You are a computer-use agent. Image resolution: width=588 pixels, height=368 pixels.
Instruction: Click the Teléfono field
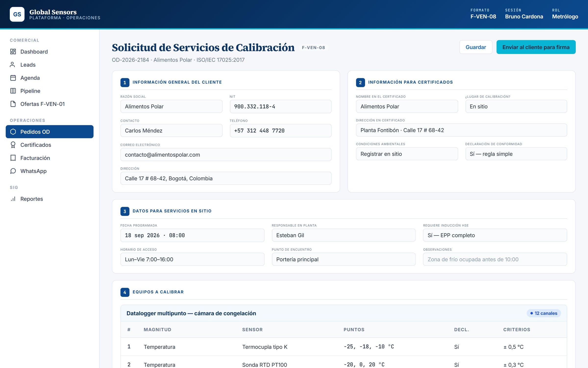click(281, 131)
